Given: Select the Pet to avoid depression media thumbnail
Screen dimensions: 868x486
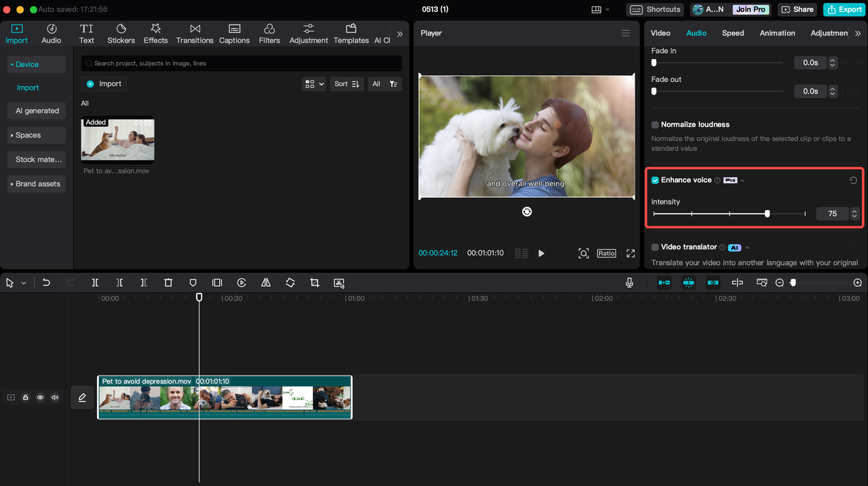Looking at the screenshot, I should (x=118, y=141).
